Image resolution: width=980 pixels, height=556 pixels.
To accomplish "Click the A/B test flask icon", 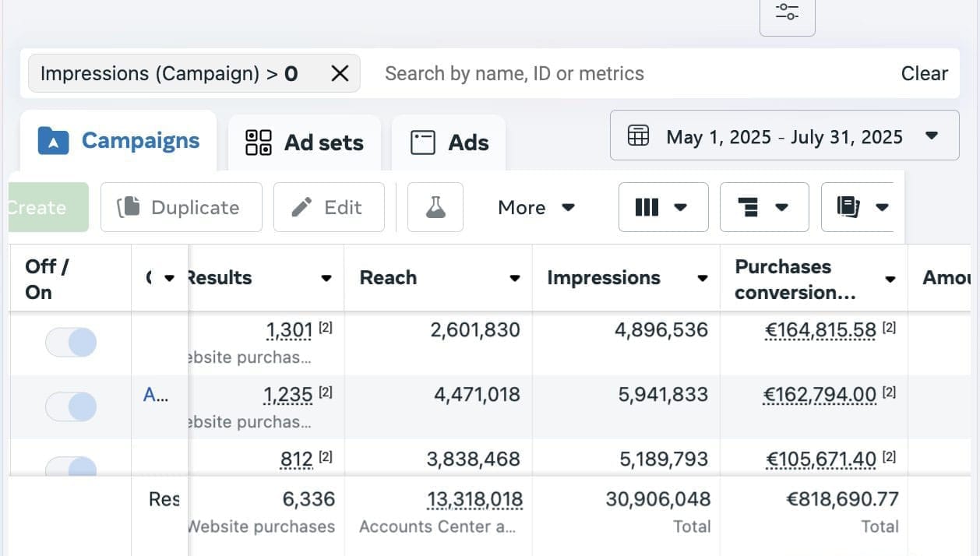I will click(x=435, y=207).
